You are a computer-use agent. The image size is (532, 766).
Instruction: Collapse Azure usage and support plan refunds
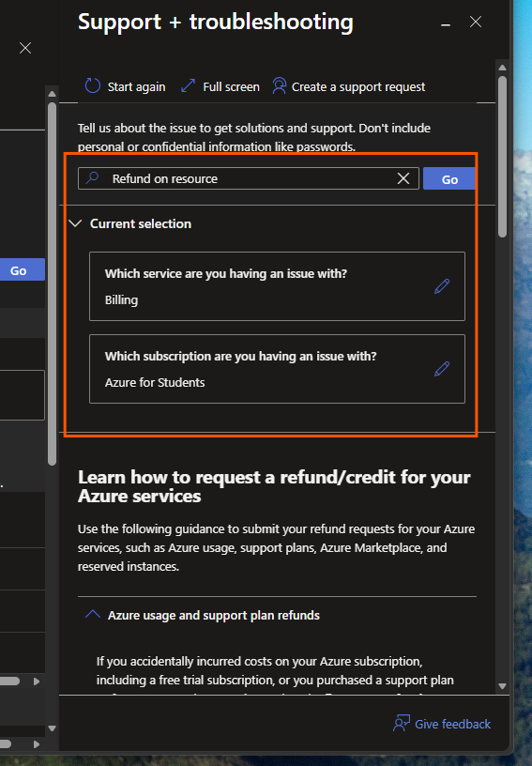coord(93,615)
